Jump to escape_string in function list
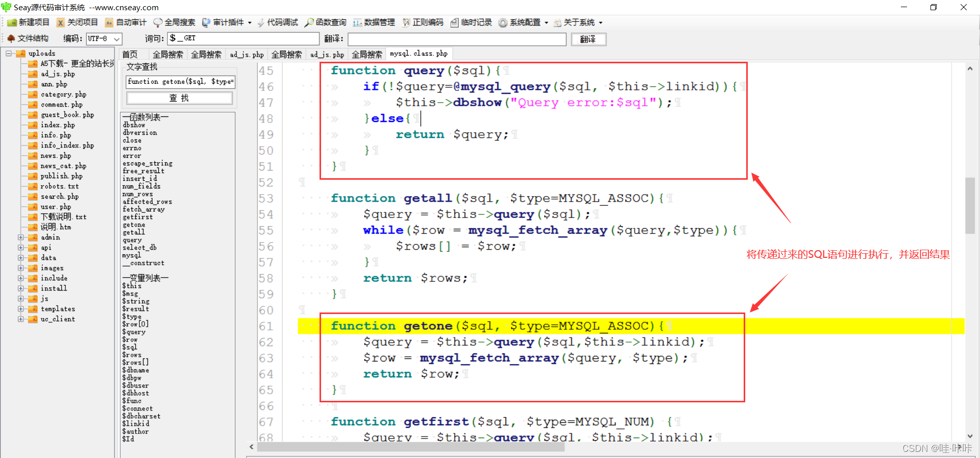This screenshot has height=458, width=980. pos(148,163)
